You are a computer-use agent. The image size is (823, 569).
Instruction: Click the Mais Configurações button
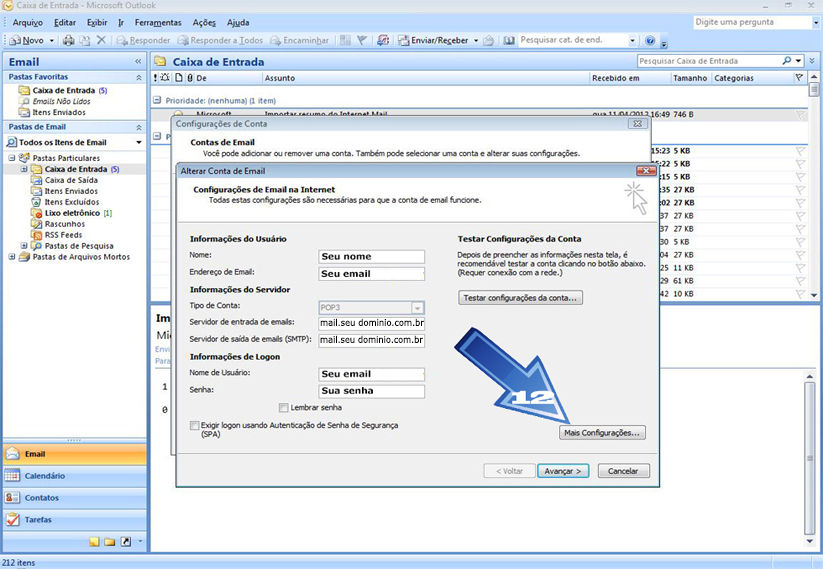click(602, 433)
